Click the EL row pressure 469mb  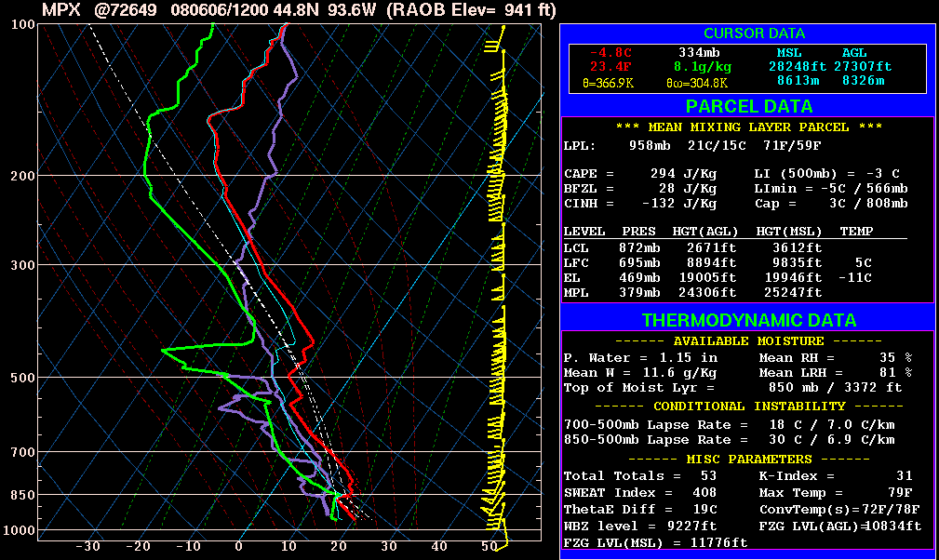(639, 278)
